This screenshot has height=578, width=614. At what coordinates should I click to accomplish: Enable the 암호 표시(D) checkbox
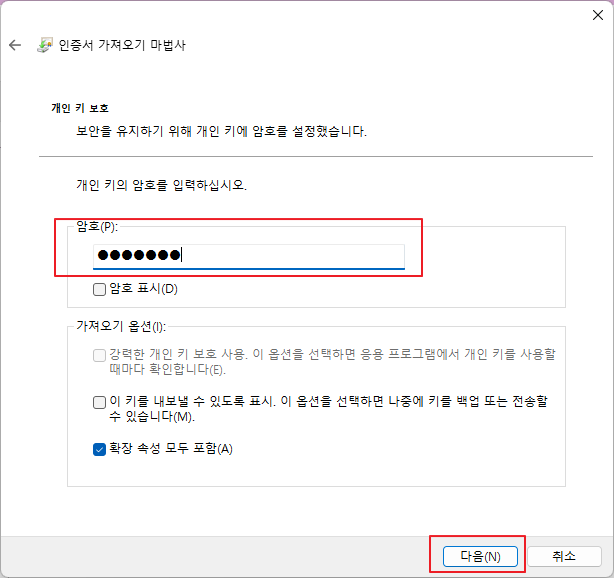99,289
